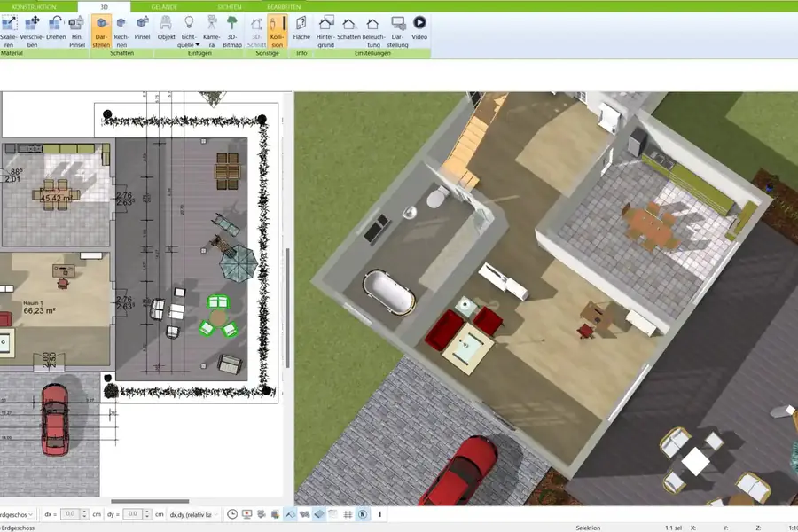This screenshot has width=798, height=532.
Task: Insert an Objekt from the ribbon
Action: click(x=166, y=28)
